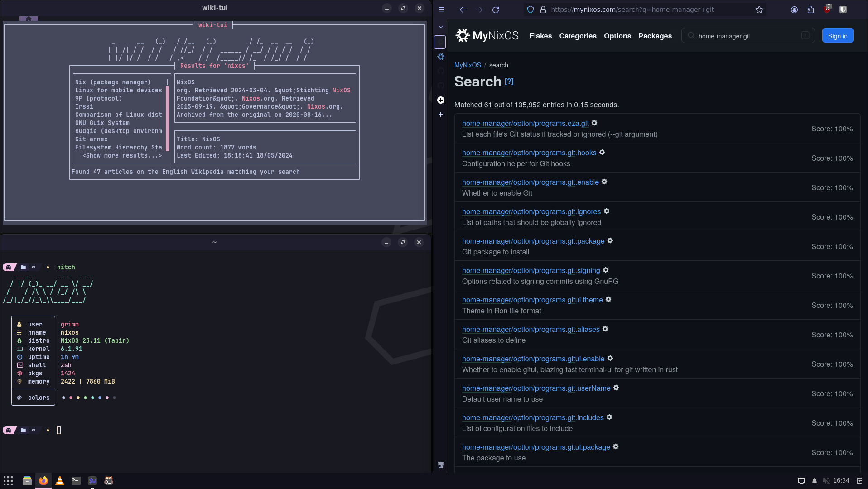This screenshot has width=868, height=489.
Task: Open programs.git.includes option result
Action: coord(533,417)
